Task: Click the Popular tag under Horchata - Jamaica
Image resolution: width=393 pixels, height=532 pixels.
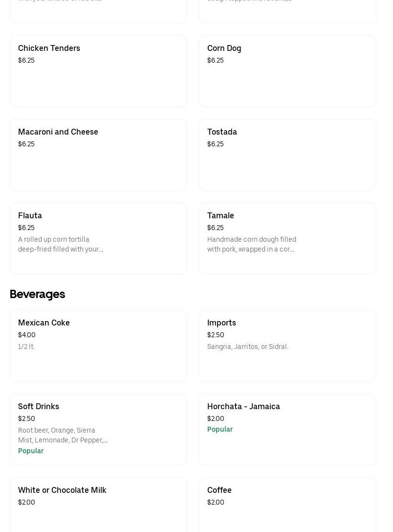Action: coord(220,429)
